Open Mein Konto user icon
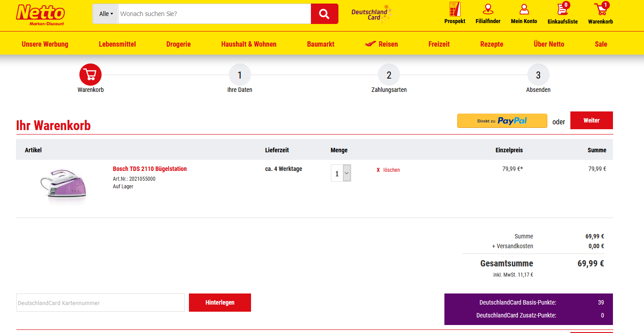 coord(524,10)
